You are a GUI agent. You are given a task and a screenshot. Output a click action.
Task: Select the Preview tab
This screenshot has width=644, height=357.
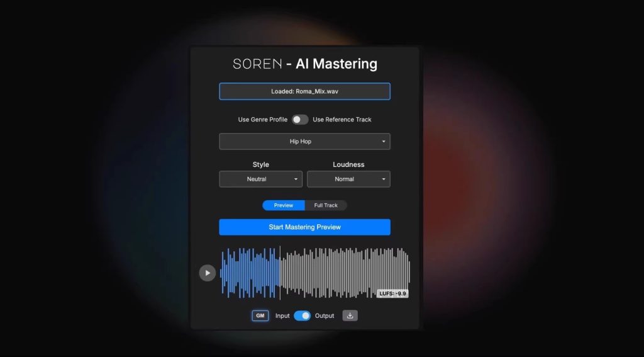pos(284,205)
